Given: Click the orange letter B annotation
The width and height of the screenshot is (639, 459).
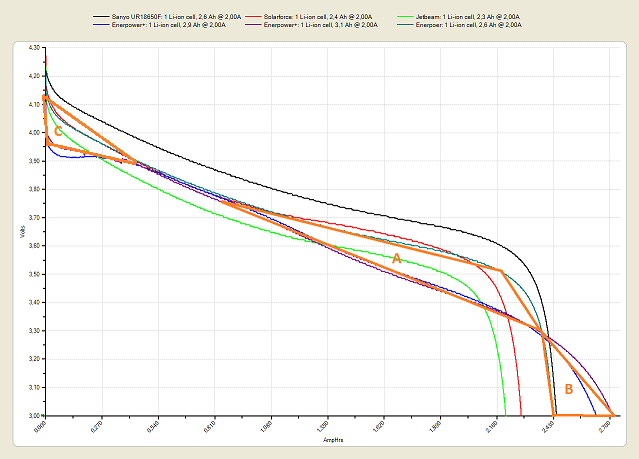Looking at the screenshot, I should click(568, 389).
